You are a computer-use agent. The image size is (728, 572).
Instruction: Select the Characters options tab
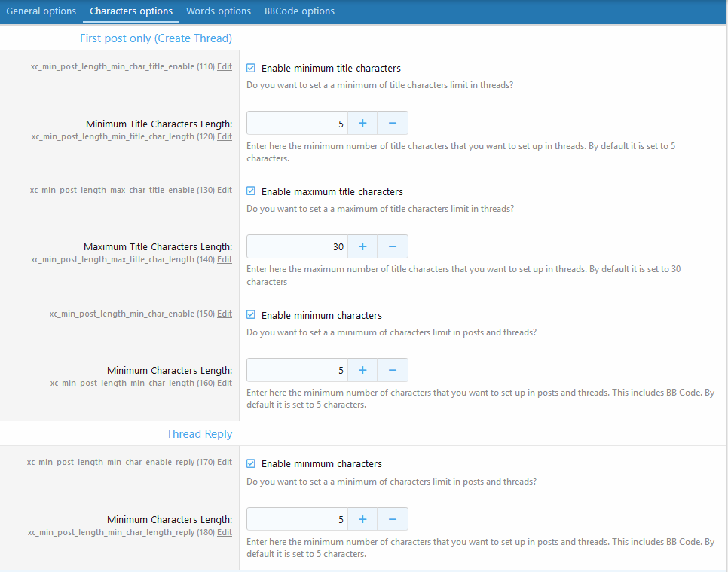[x=131, y=11]
